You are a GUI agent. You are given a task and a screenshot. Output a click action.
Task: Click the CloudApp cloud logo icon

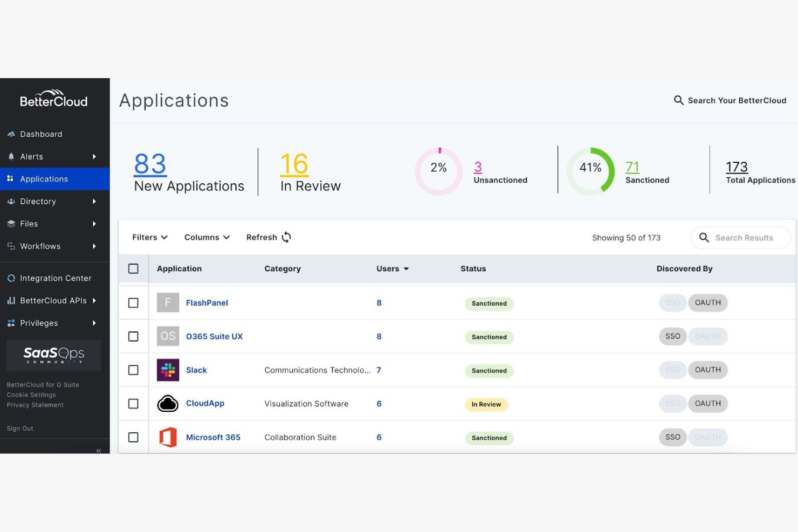(x=168, y=404)
